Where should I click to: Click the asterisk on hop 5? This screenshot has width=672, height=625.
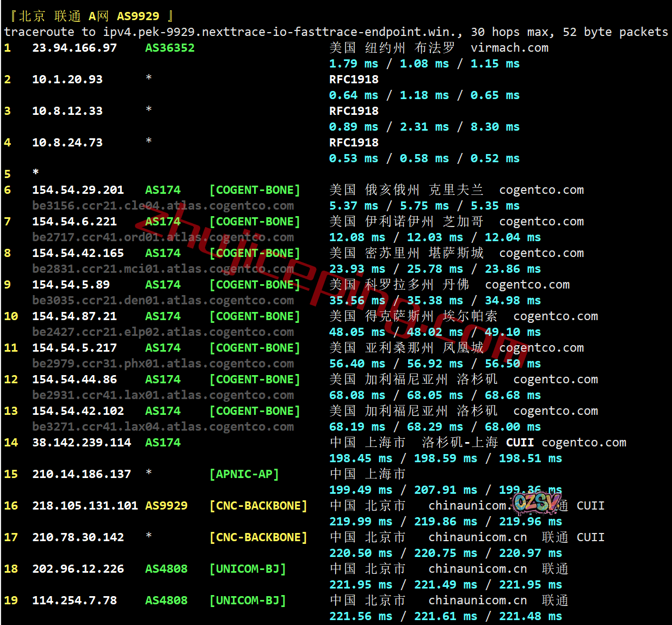point(36,173)
